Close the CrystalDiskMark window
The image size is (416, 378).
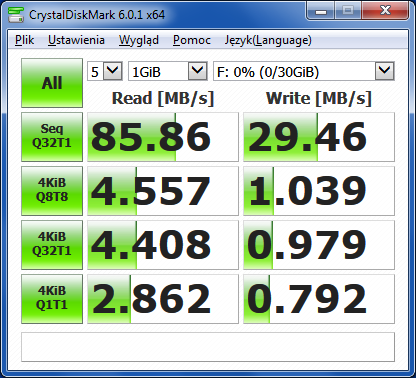click(x=385, y=11)
